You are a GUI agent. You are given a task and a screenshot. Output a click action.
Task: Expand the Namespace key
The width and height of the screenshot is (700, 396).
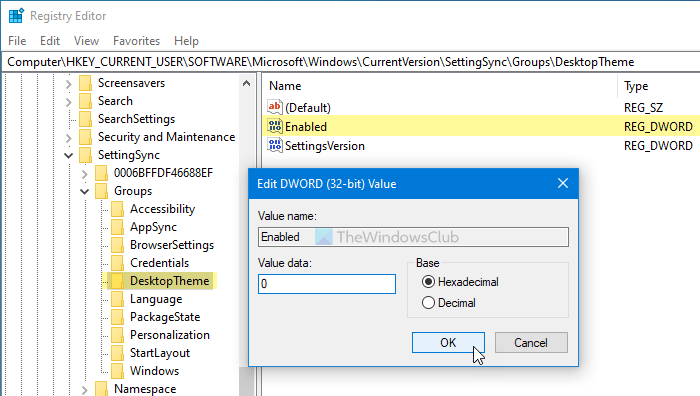(x=84, y=390)
